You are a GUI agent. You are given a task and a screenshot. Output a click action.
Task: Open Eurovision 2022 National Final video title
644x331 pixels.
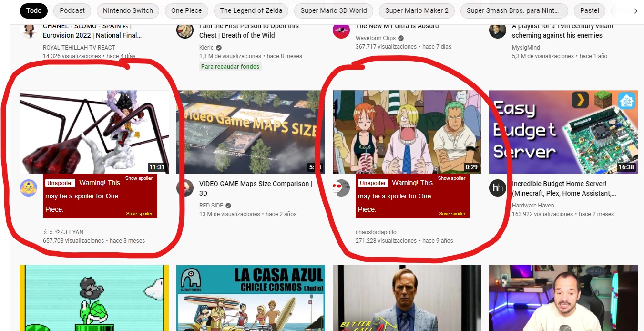point(92,31)
